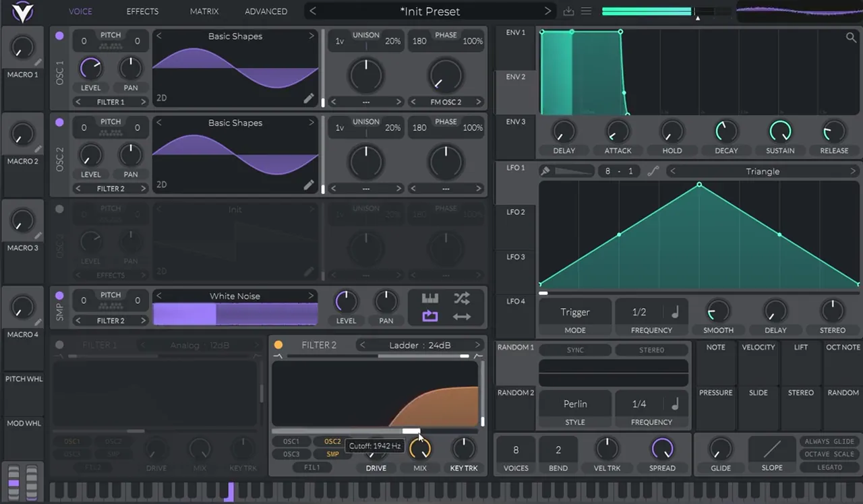Edit OSC 2 wavetable with pencil icon
863x504 pixels.
click(x=309, y=185)
